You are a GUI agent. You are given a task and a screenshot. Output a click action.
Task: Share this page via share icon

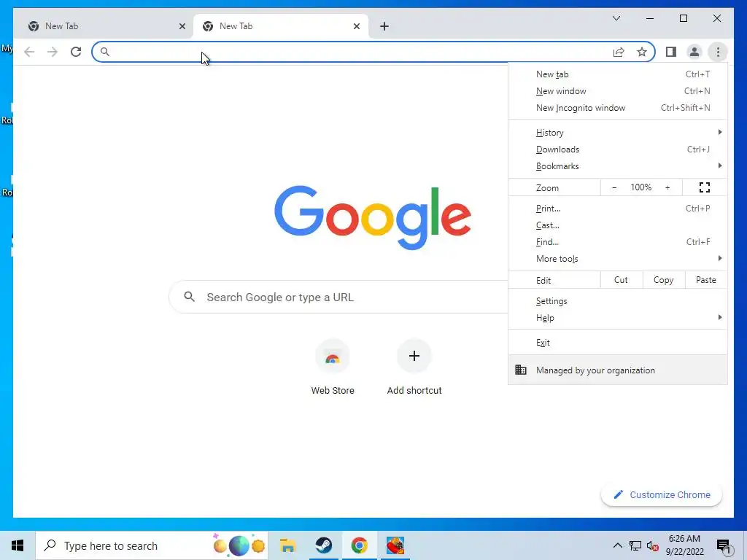[619, 52]
